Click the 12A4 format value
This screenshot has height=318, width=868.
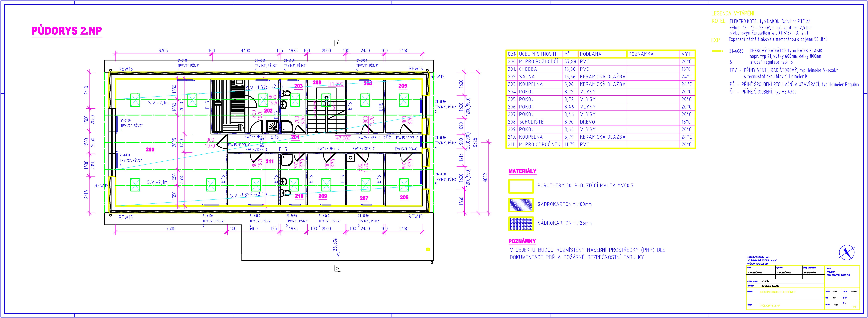[835, 291]
